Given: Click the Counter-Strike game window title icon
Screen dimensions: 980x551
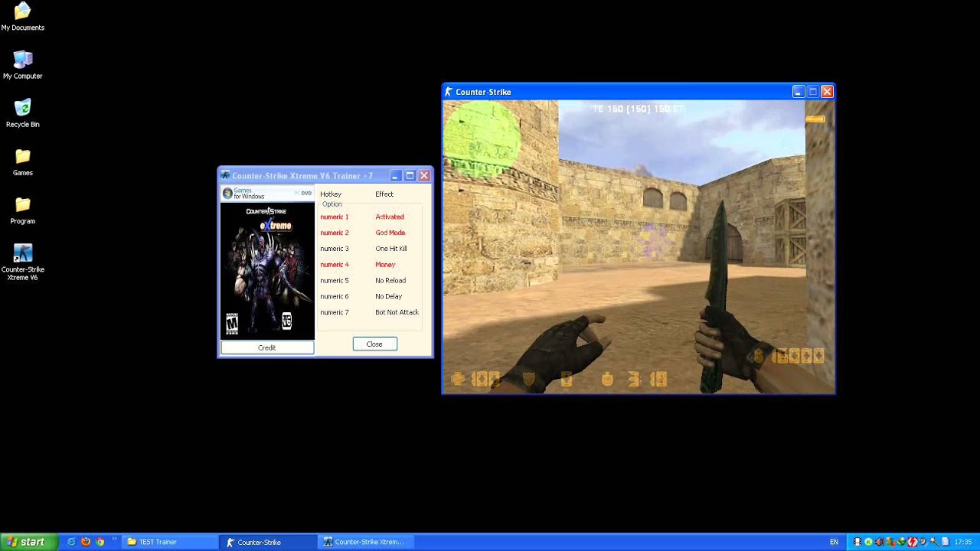Looking at the screenshot, I should coord(449,92).
